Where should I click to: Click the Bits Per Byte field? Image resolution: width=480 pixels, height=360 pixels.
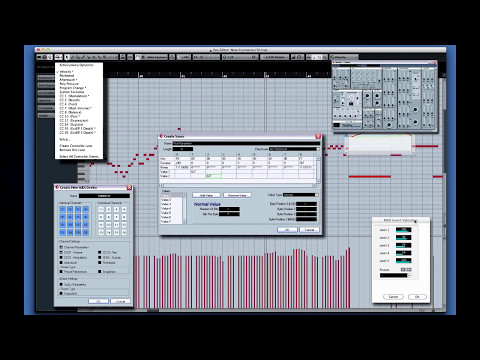click(229, 214)
